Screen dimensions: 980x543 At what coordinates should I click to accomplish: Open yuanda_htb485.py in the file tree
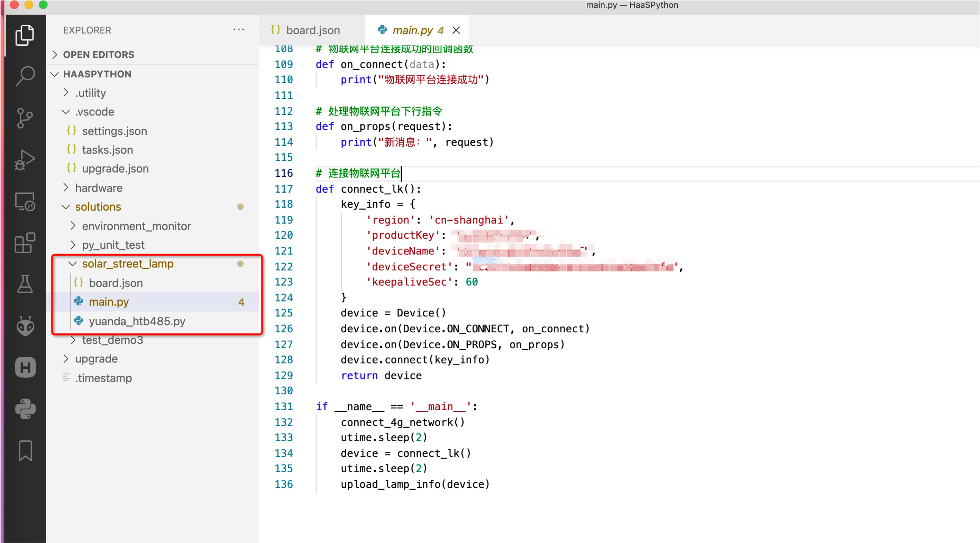[x=152, y=321]
